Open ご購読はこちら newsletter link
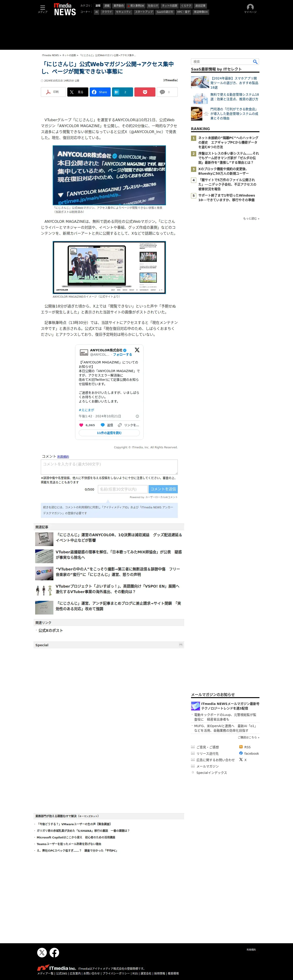293x980 pixels. click(249, 738)
